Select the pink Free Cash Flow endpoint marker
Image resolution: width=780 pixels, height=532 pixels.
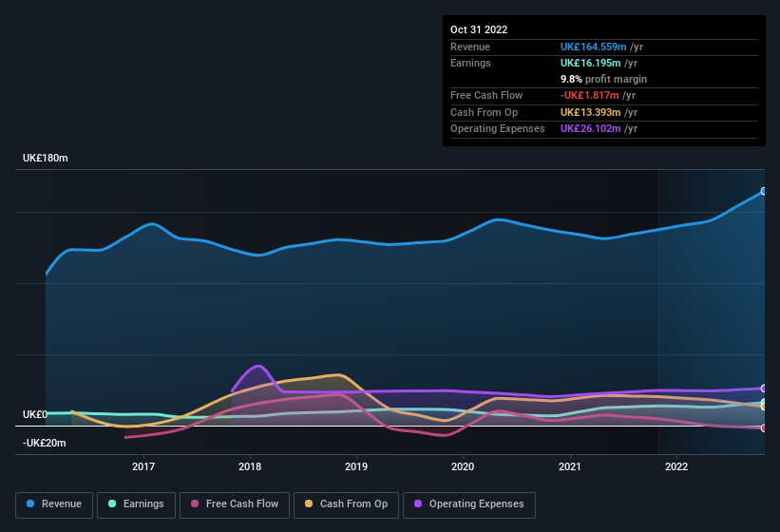[764, 427]
